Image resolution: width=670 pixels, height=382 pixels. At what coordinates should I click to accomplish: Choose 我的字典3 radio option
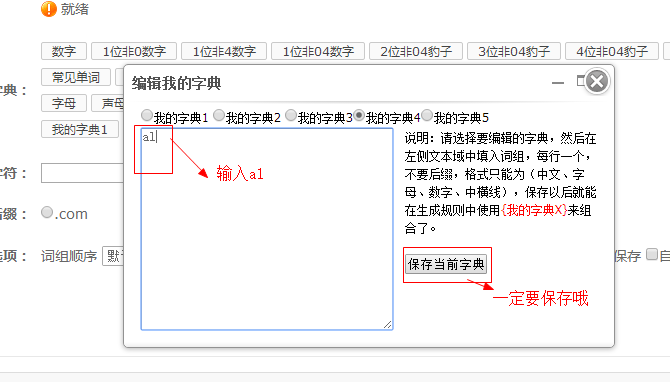tap(291, 115)
